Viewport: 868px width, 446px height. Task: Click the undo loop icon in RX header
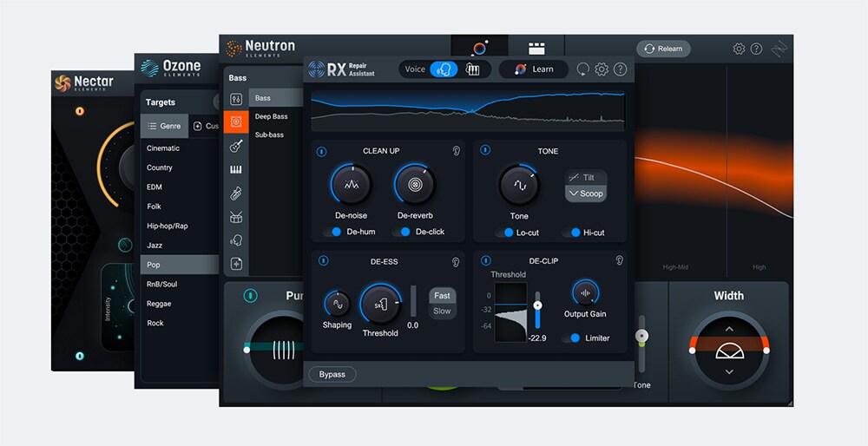582,69
